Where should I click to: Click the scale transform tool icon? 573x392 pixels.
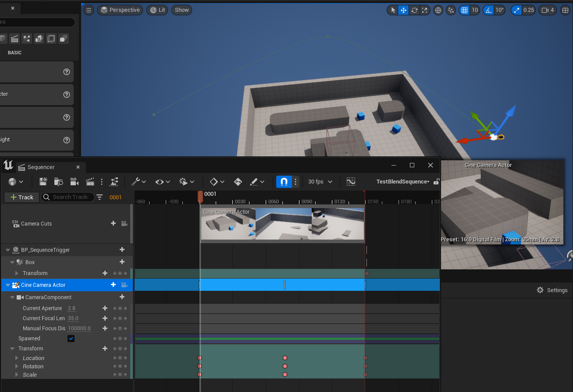click(x=425, y=10)
